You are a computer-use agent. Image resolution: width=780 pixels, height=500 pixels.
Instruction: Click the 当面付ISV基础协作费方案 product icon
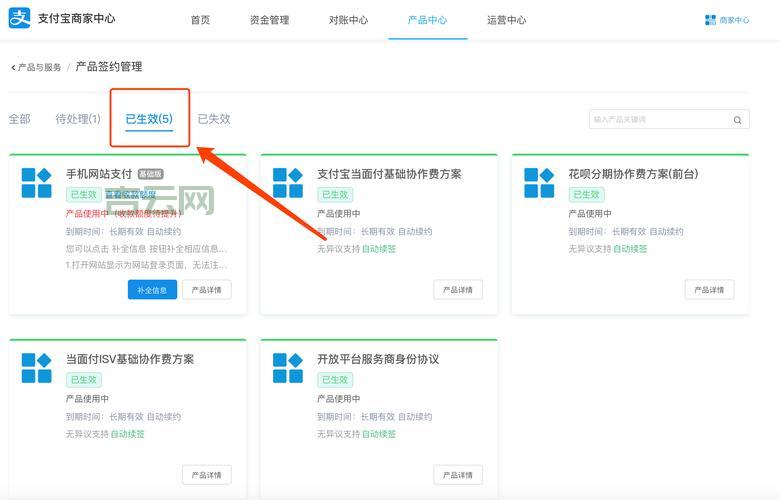[36, 368]
